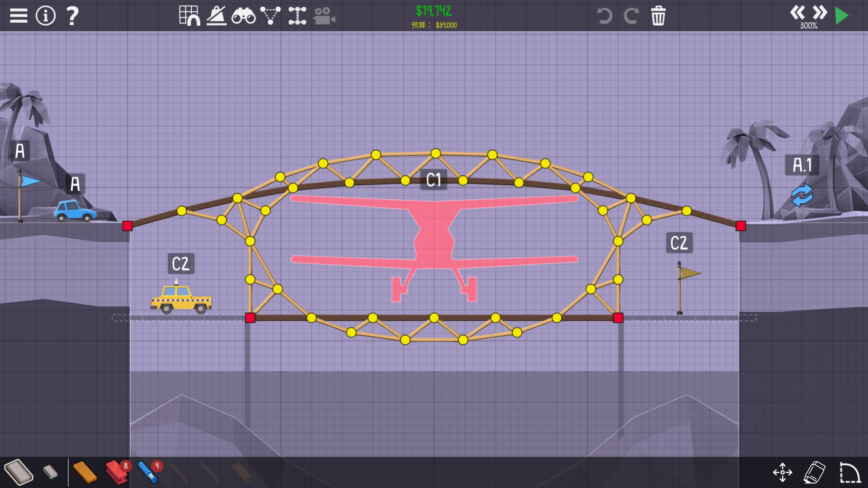This screenshot has width=868, height=488.
Task: Toggle triangle tracing guide tool
Action: [270, 16]
